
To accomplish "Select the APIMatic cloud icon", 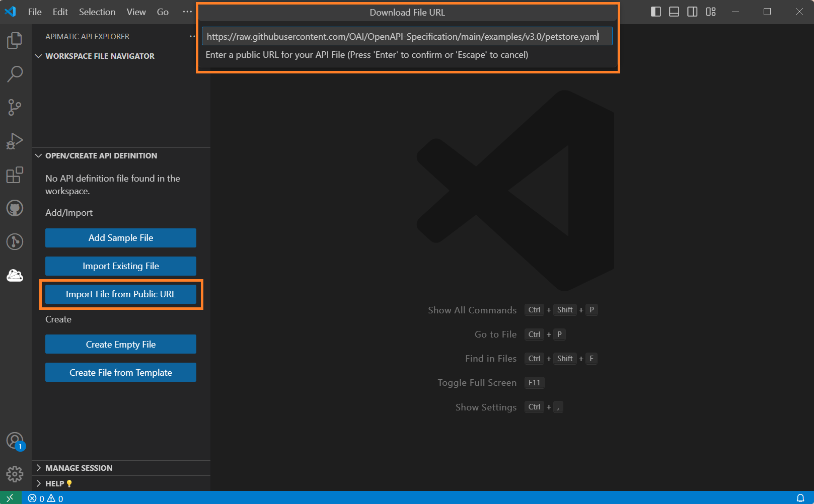I will pyautogui.click(x=15, y=275).
